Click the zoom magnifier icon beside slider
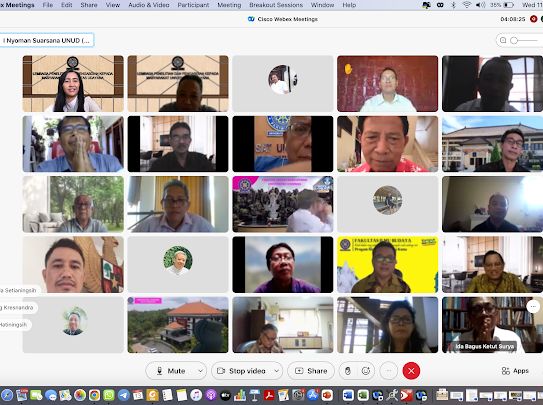This screenshot has width=543, height=405. [503, 40]
